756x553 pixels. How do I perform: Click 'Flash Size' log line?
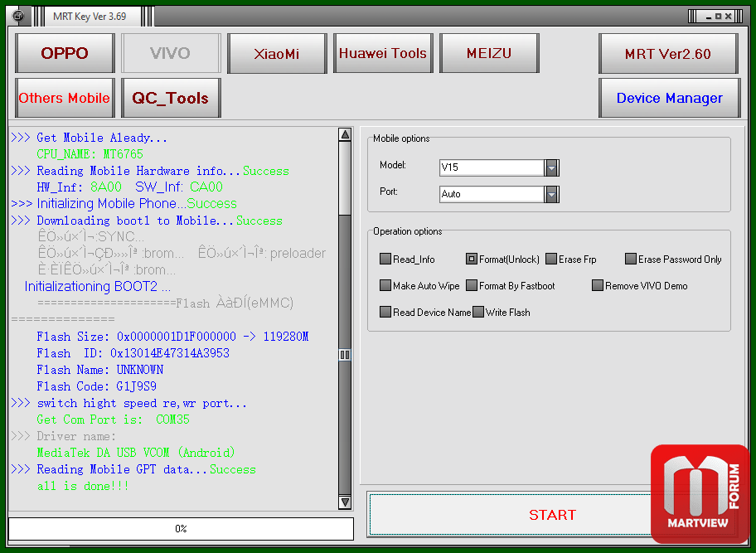[x=172, y=337]
